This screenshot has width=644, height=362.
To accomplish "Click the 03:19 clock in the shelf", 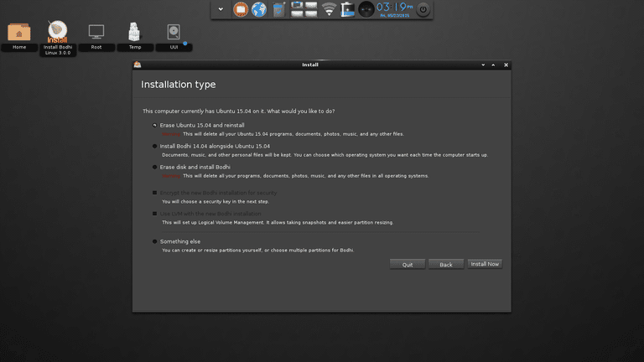I will 394,9.
